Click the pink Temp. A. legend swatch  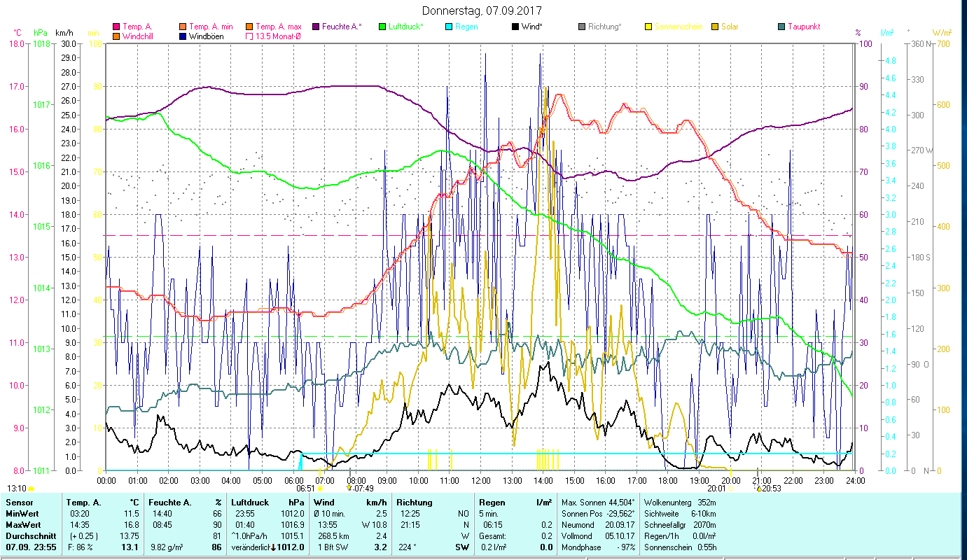[116, 27]
